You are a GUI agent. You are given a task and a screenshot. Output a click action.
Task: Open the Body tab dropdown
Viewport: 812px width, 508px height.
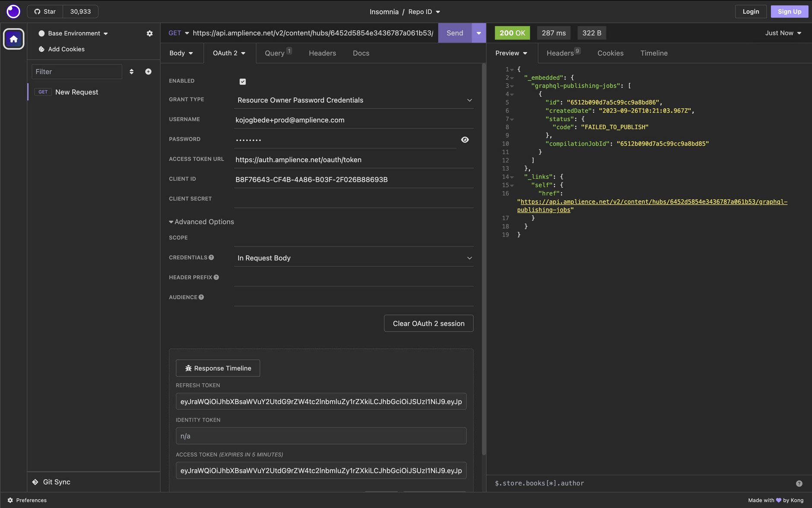point(181,53)
